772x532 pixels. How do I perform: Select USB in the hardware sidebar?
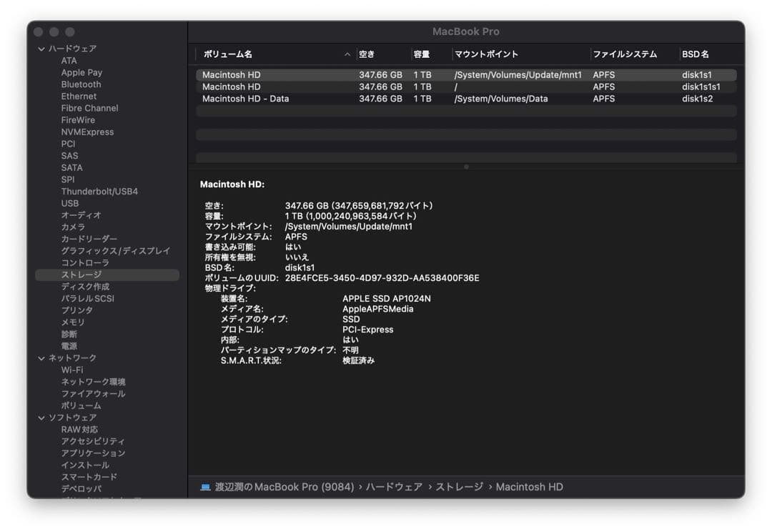point(69,203)
